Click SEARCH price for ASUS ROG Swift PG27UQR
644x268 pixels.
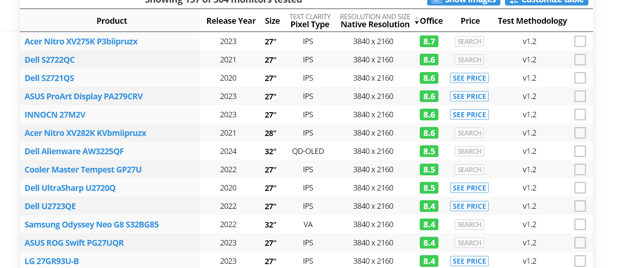[469, 243]
